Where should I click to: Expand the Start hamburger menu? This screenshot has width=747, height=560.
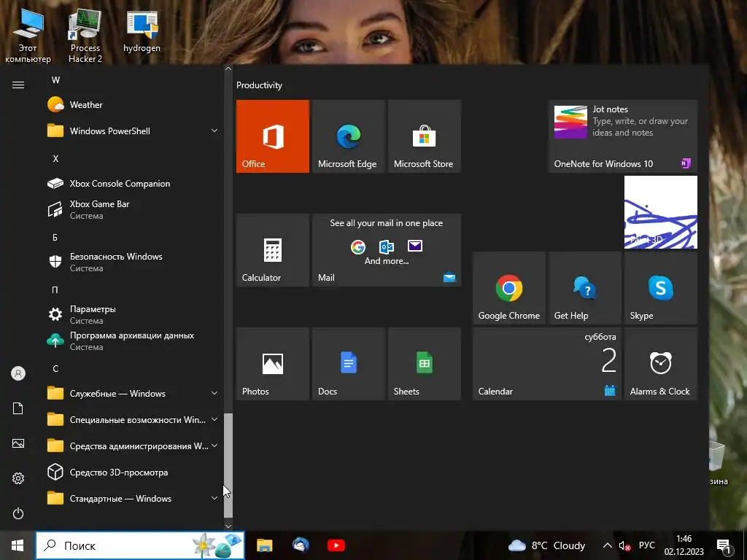tap(18, 85)
